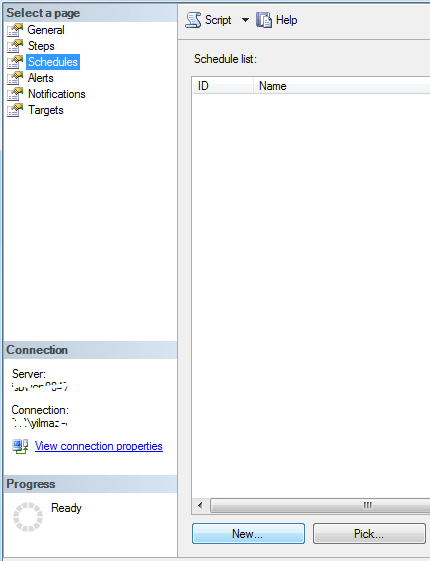This screenshot has width=430, height=561.
Task: Click the Ready progress spinner
Action: tap(28, 517)
